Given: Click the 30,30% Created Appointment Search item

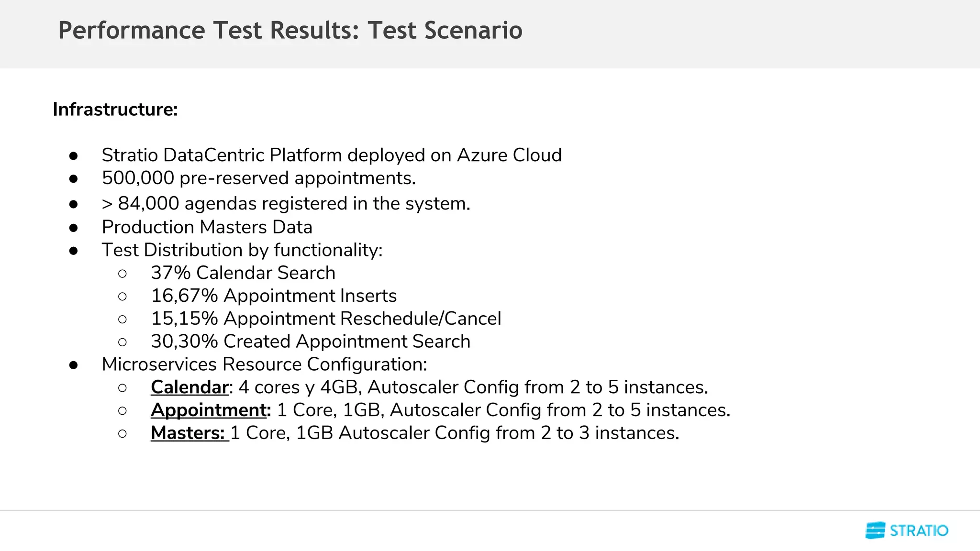Looking at the screenshot, I should [x=311, y=342].
